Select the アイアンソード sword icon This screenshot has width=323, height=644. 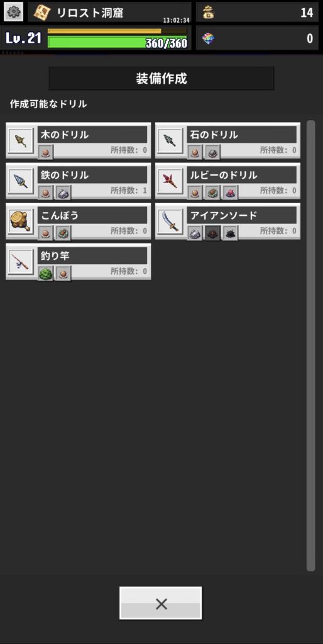click(170, 221)
